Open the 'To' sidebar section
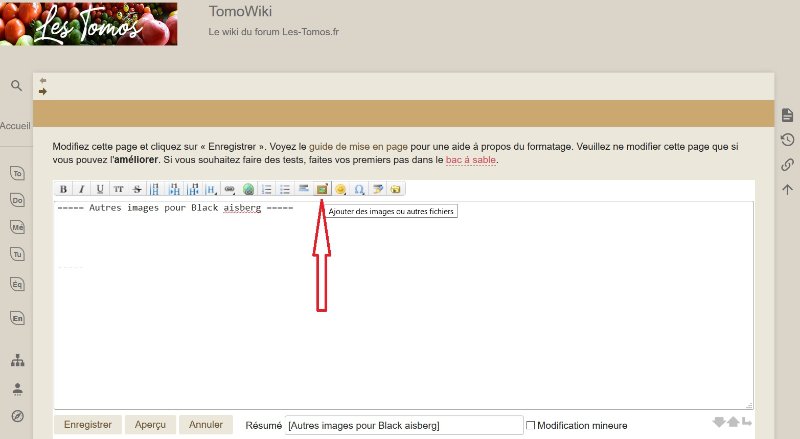 pos(17,173)
